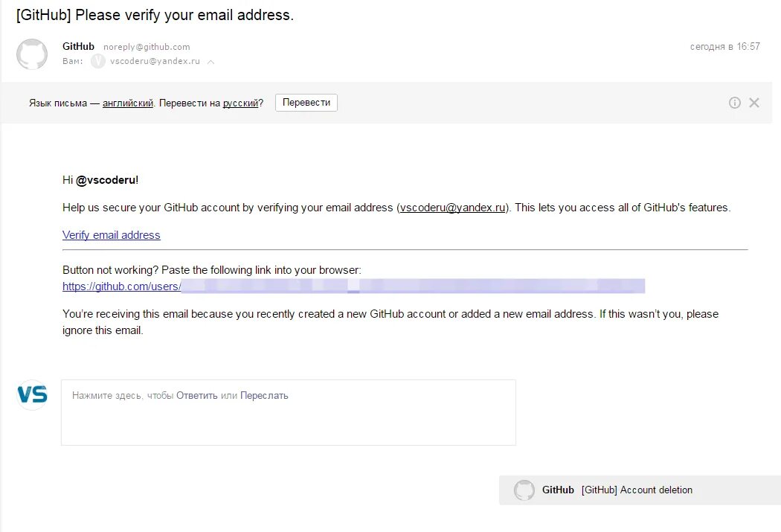Click the sender address noreply@github.com
This screenshot has height=532, width=781.
tap(147, 47)
